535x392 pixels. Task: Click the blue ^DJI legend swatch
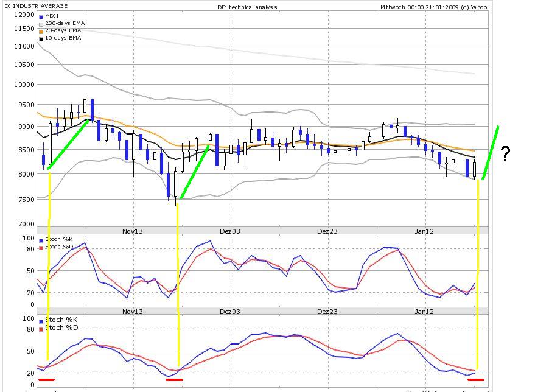(x=41, y=17)
